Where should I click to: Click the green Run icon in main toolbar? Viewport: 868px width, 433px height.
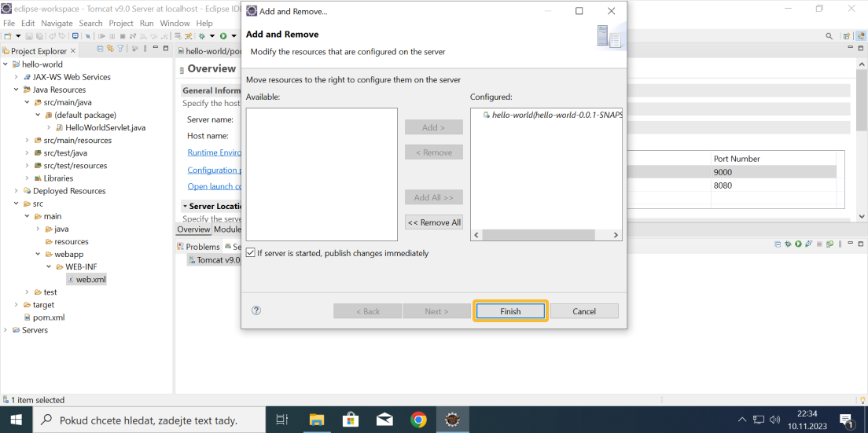[x=223, y=36]
